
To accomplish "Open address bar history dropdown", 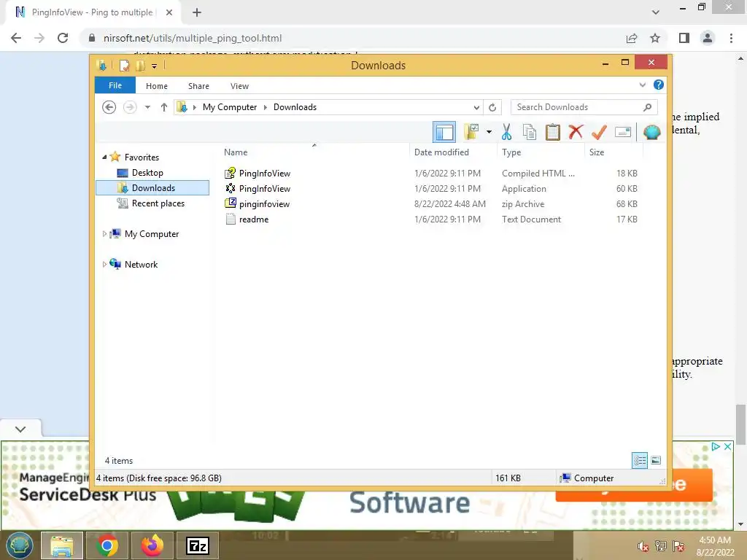I will point(476,107).
